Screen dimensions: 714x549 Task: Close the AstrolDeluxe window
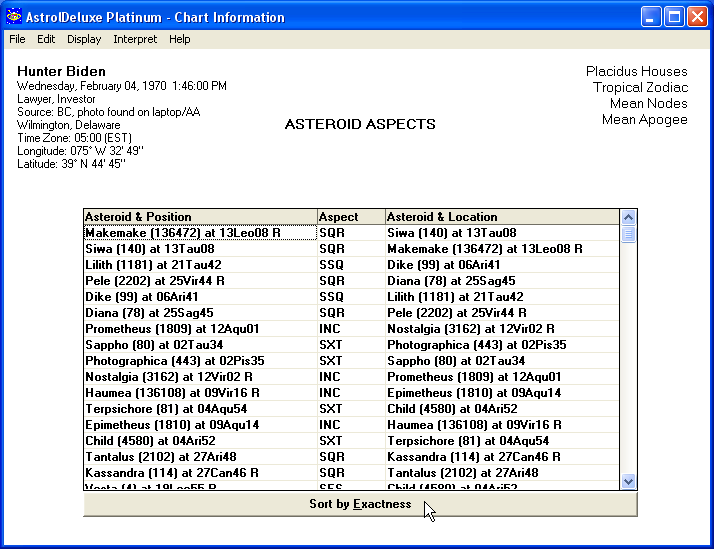tap(698, 17)
